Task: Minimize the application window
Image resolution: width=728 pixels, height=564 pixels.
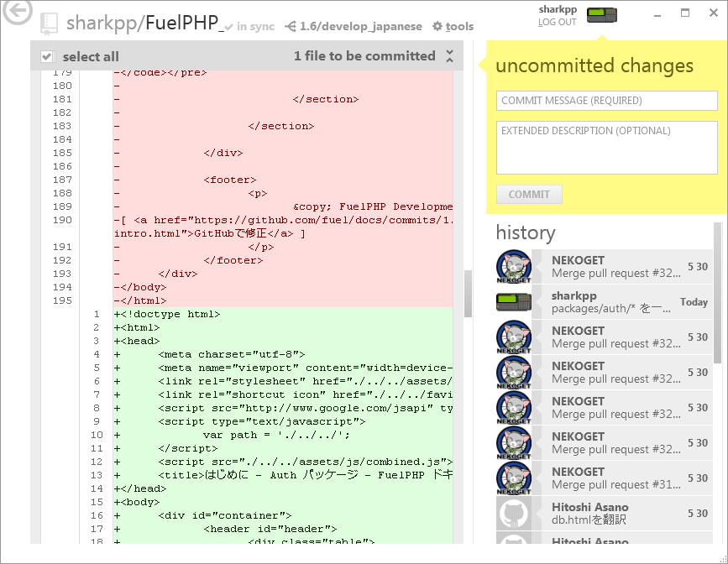Action: (657, 16)
